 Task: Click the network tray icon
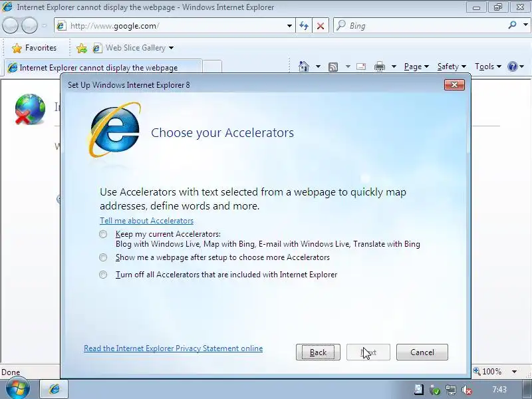coord(451,390)
